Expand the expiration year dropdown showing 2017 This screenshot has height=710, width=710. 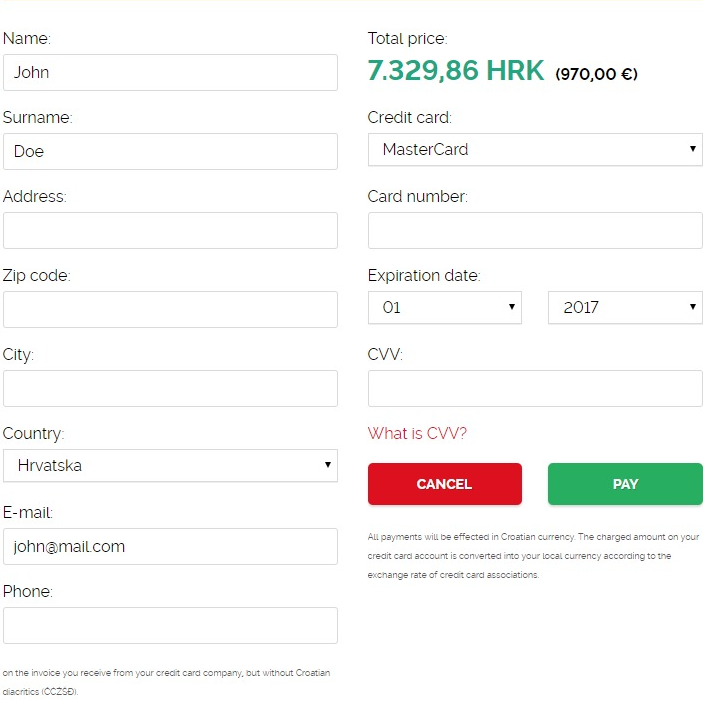coord(625,308)
